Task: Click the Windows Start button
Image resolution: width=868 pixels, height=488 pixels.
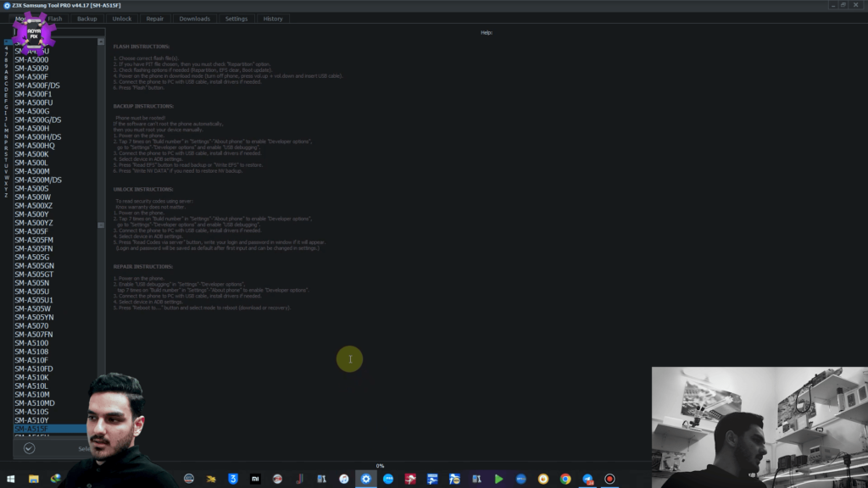Action: (10, 480)
